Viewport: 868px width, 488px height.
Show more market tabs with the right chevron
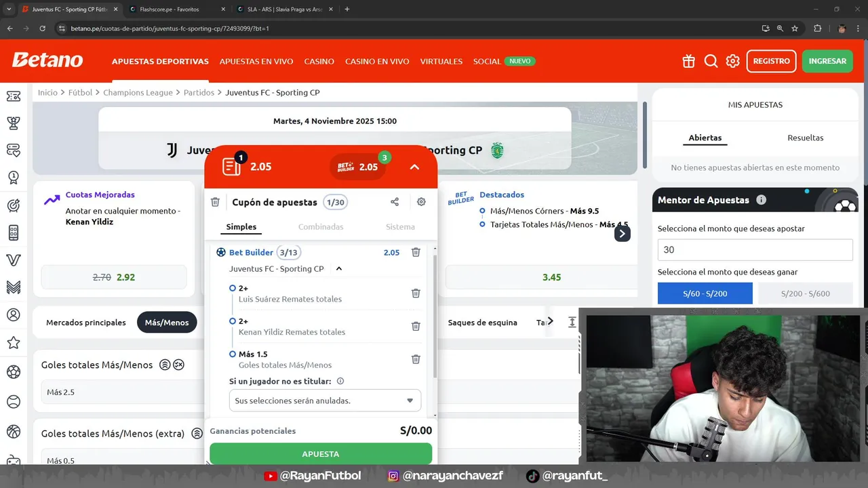tap(550, 321)
